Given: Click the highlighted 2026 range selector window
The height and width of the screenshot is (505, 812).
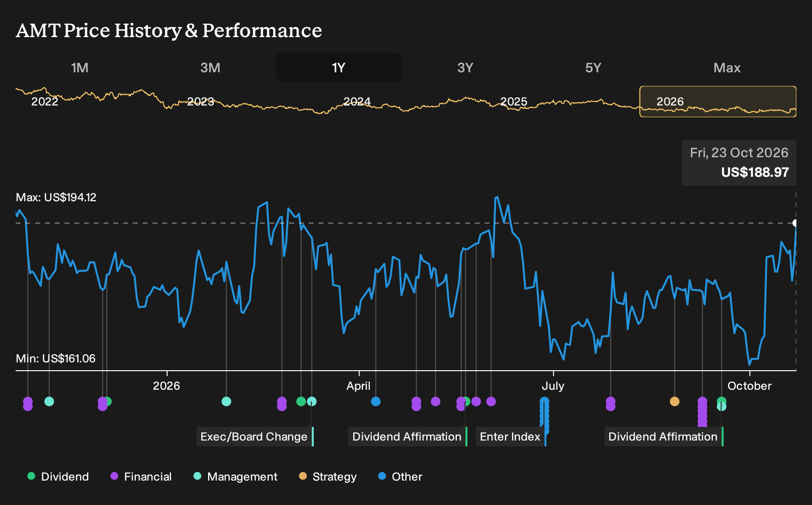Looking at the screenshot, I should 718,102.
